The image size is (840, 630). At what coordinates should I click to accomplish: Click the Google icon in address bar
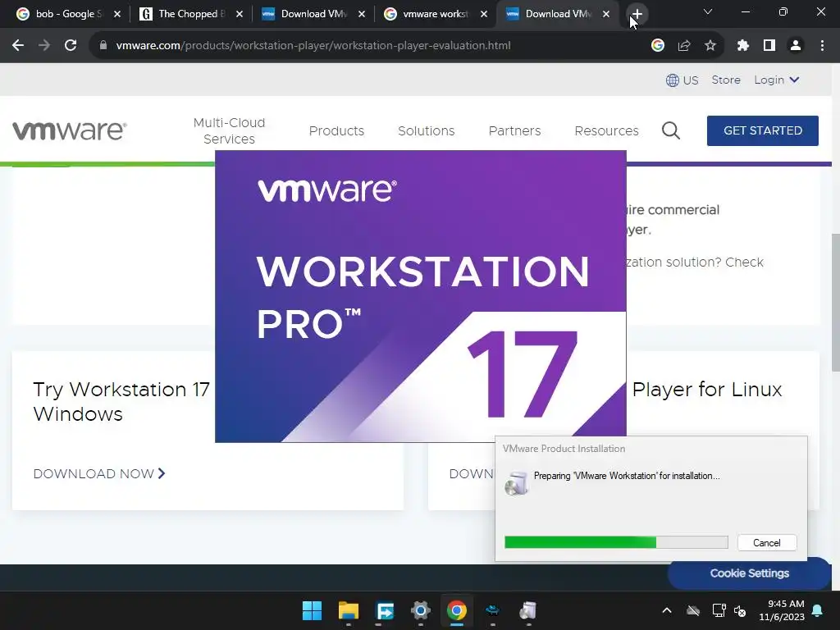click(x=658, y=46)
